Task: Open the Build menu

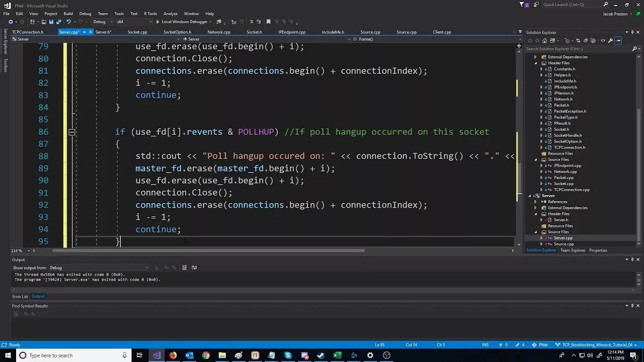Action: tap(68, 14)
